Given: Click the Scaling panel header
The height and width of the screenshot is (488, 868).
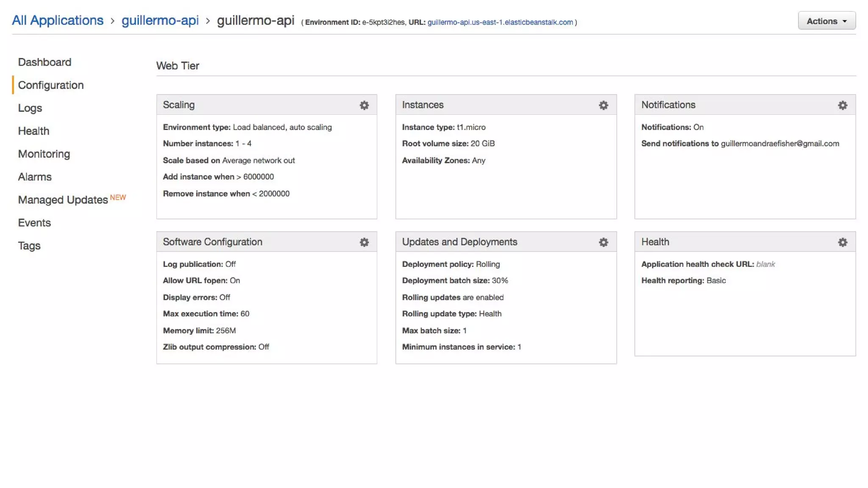Looking at the screenshot, I should pyautogui.click(x=254, y=105).
